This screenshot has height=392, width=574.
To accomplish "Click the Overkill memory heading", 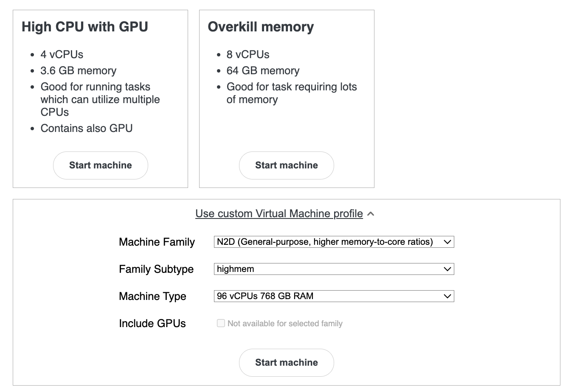I will [260, 26].
